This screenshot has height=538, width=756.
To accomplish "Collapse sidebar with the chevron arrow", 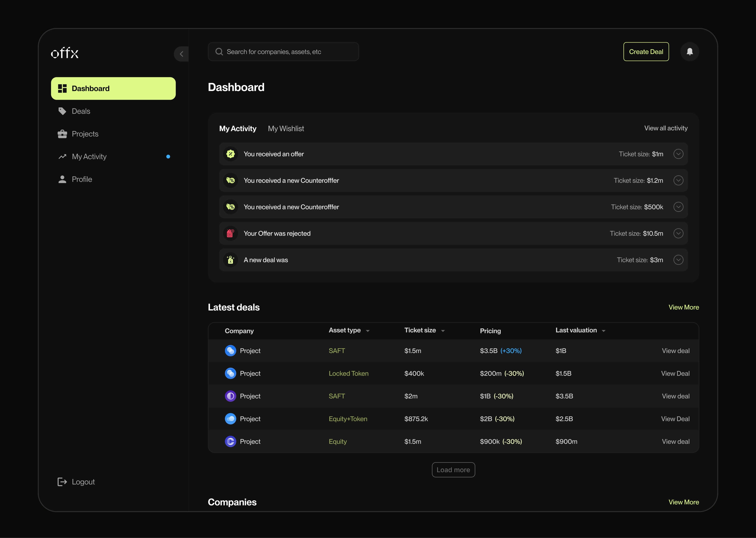I will tap(181, 54).
